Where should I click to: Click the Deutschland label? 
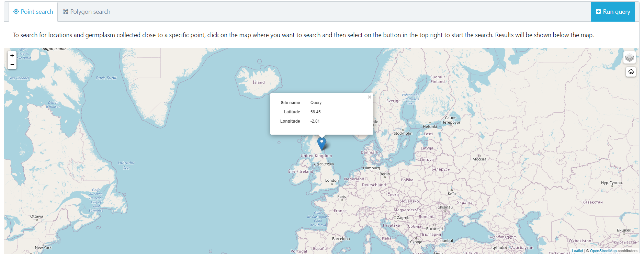point(374,185)
